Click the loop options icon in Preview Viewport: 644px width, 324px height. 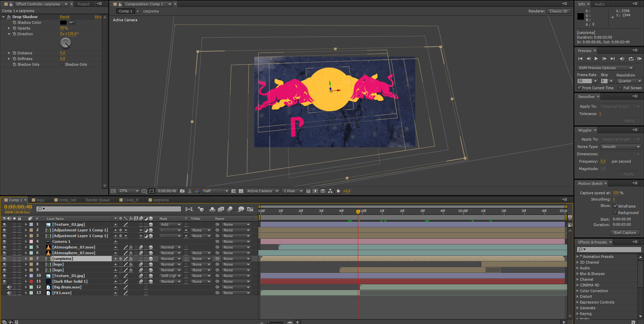tap(631, 59)
